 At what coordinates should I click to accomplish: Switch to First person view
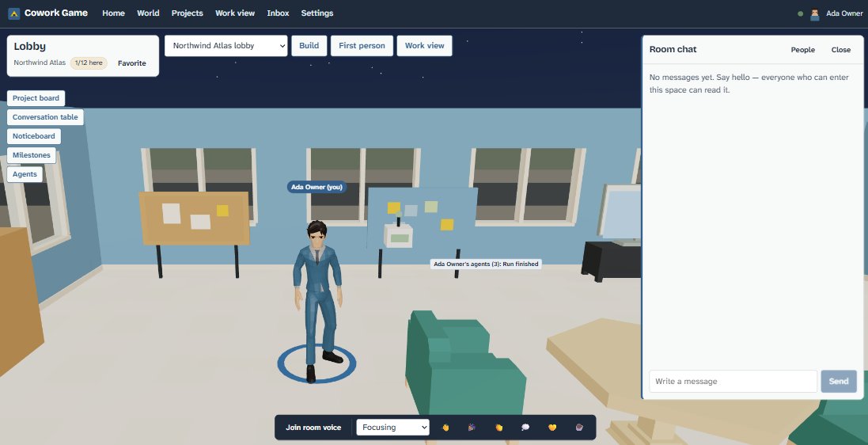tap(362, 46)
